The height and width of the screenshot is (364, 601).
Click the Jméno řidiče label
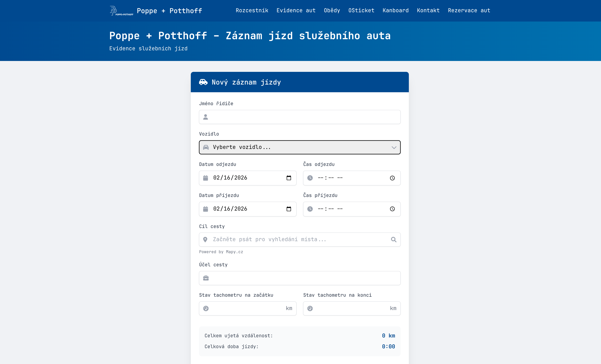pyautogui.click(x=216, y=104)
